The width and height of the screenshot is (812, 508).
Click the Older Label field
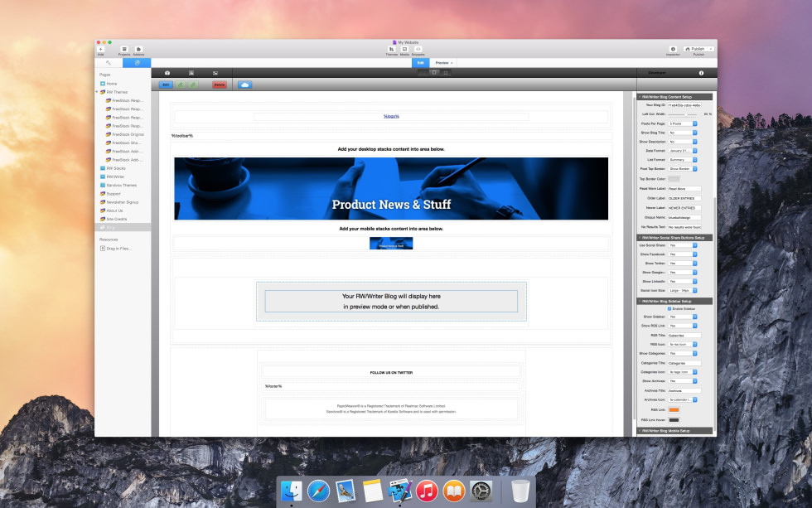684,198
